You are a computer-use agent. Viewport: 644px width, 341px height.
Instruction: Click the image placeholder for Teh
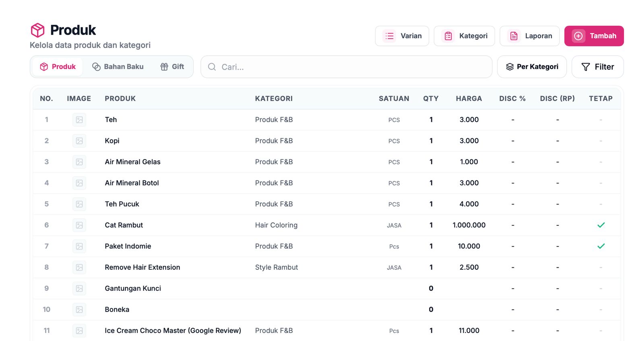[79, 120]
